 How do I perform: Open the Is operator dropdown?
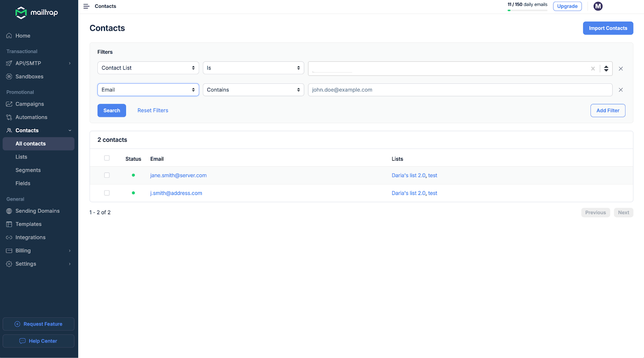pos(253,68)
